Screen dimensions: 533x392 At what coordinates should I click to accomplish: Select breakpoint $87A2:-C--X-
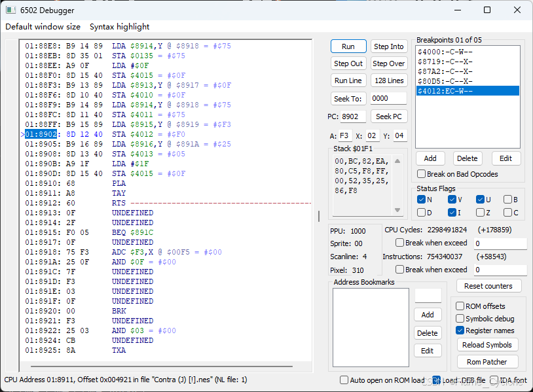point(468,72)
